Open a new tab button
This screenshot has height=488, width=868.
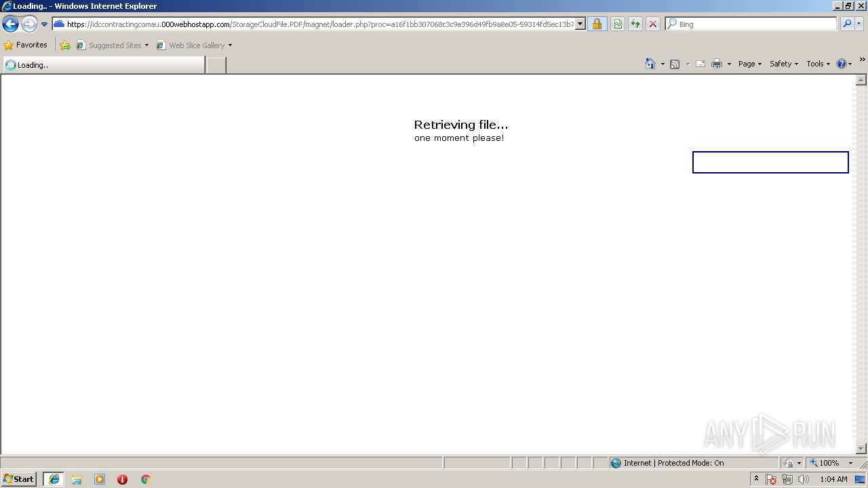[x=216, y=65]
